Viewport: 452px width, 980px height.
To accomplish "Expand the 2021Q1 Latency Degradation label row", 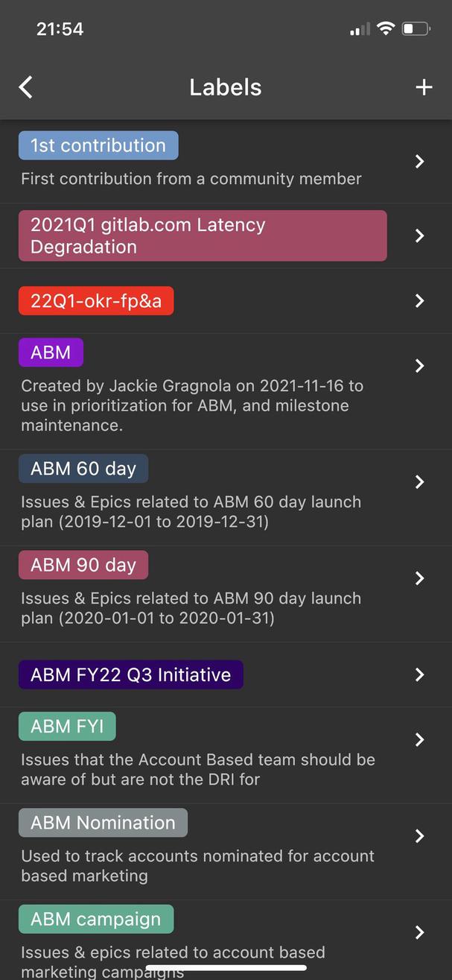I will 418,235.
